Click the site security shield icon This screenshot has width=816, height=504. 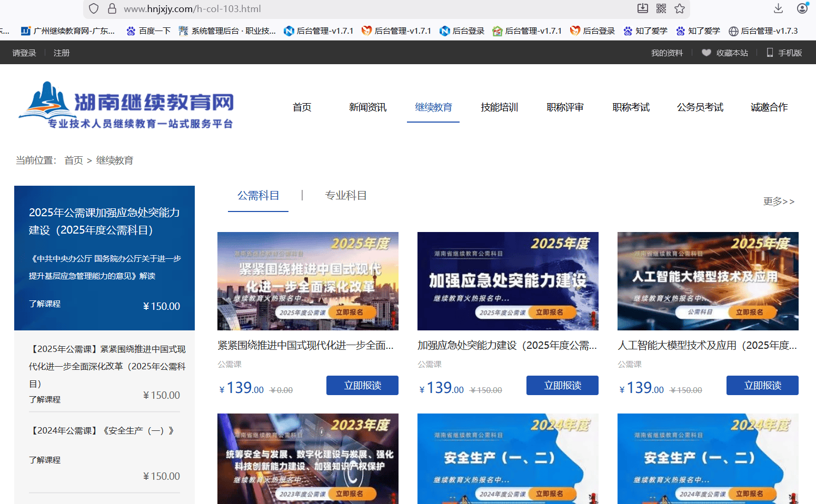coord(94,8)
